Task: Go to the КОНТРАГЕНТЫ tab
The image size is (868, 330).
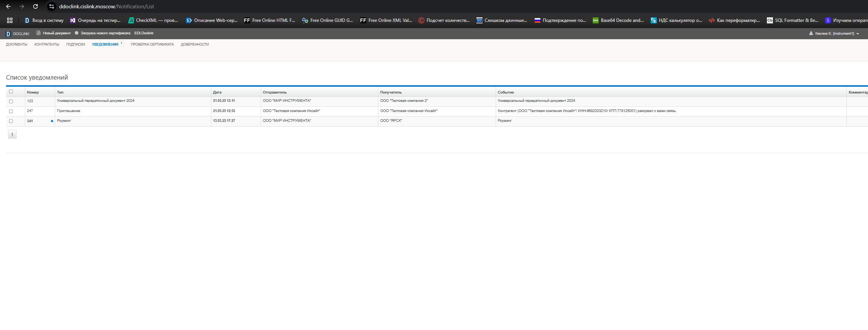Action: click(x=47, y=45)
